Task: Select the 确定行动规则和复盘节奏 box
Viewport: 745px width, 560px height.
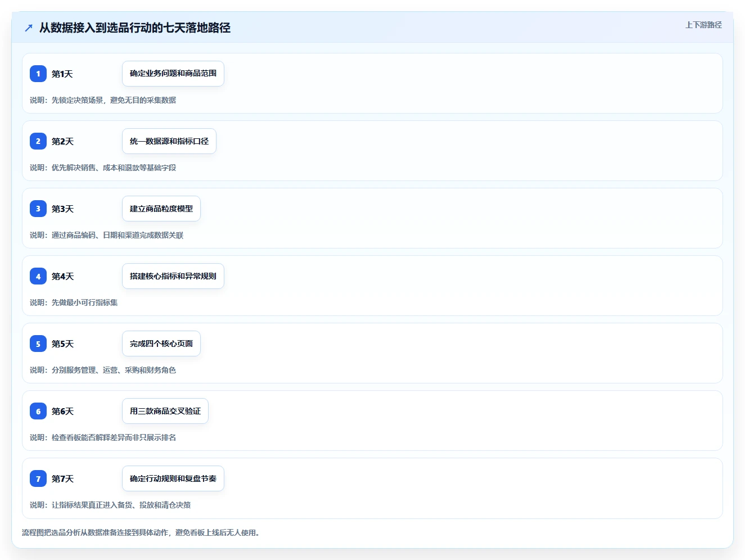Action: click(x=173, y=478)
